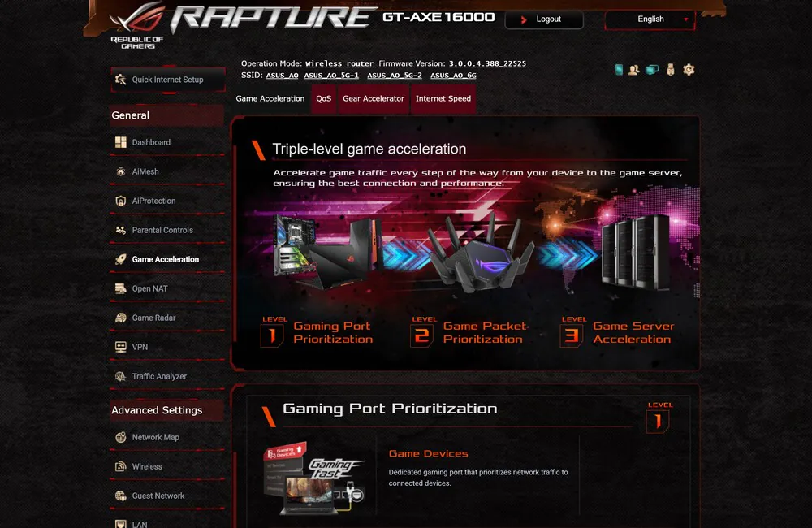Image resolution: width=812 pixels, height=528 pixels.
Task: Open the firmware version 3.0.0.4.388_22525 link
Action: pyautogui.click(x=487, y=63)
